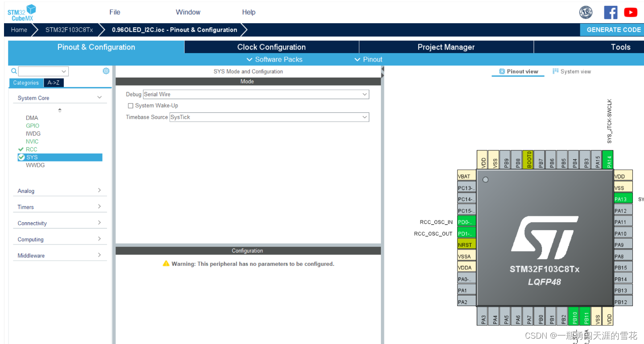This screenshot has width=644, height=344.
Task: Switch to Project Manager tab
Action: click(x=446, y=47)
